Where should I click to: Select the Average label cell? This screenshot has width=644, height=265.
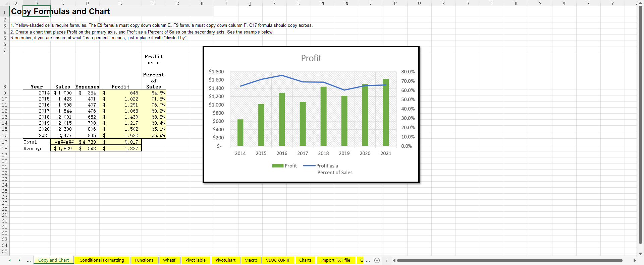point(37,148)
